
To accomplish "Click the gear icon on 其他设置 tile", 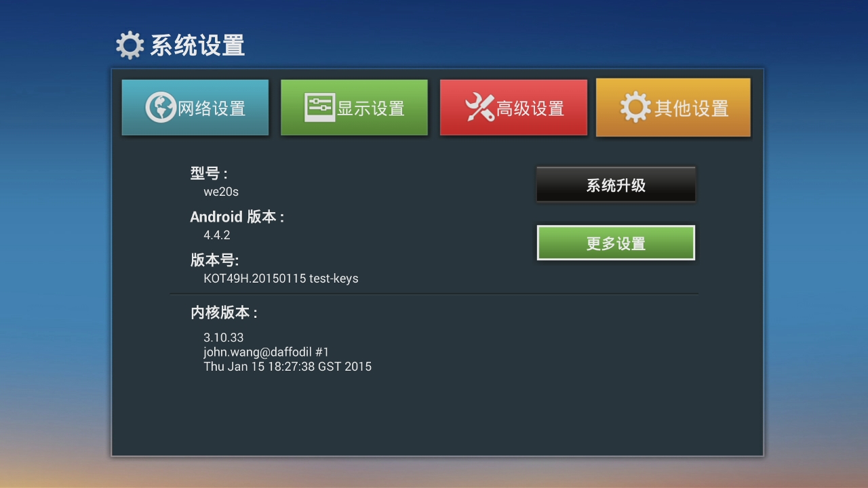I will click(635, 108).
